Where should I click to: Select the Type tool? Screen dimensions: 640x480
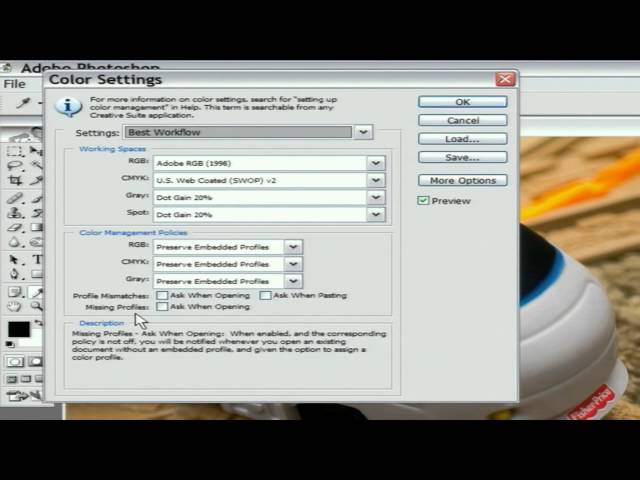pos(37,260)
